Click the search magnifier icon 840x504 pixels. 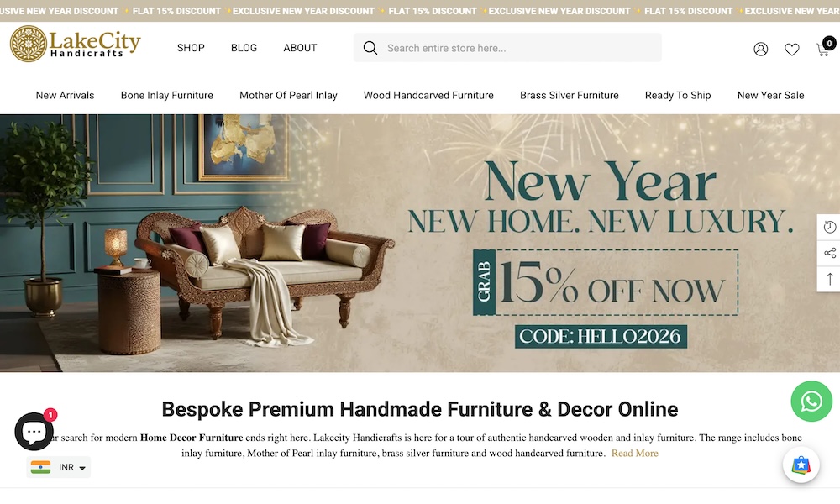point(370,48)
